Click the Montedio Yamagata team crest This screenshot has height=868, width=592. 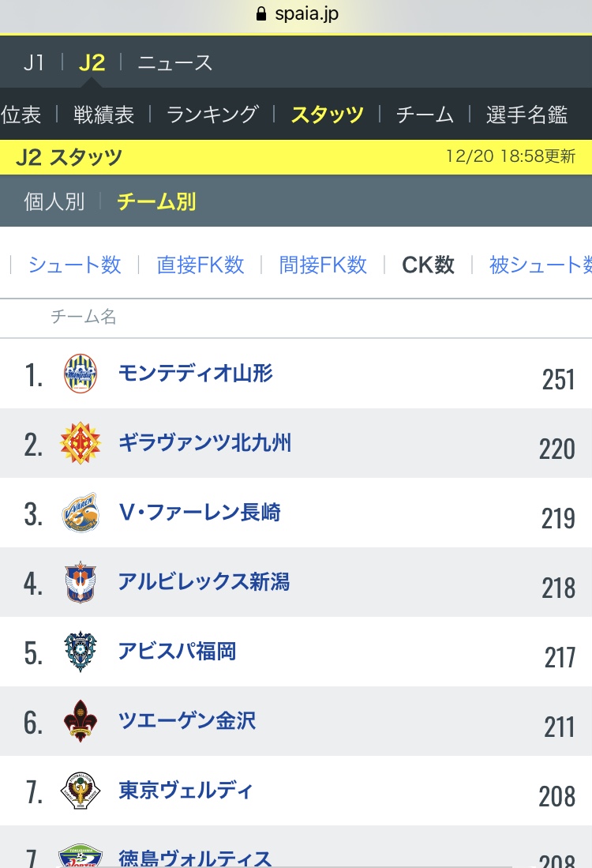81,374
